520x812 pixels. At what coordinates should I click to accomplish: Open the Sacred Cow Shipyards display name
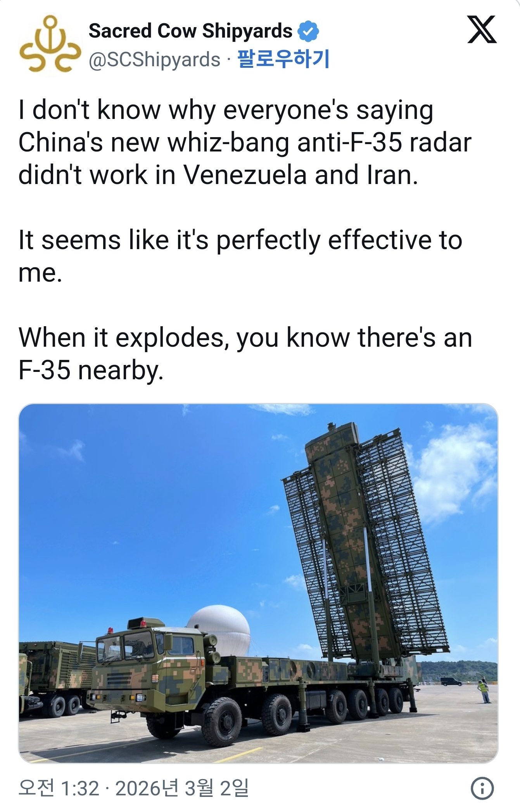[190, 31]
